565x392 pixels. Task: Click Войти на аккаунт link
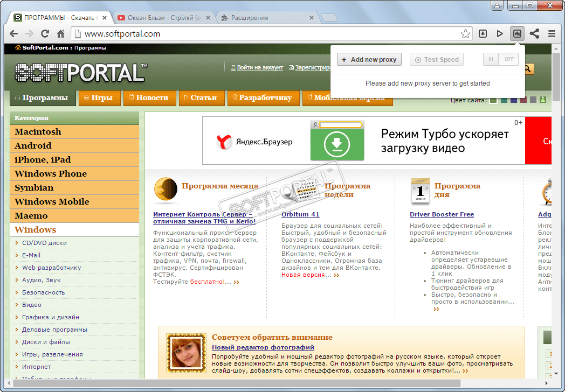click(x=260, y=68)
